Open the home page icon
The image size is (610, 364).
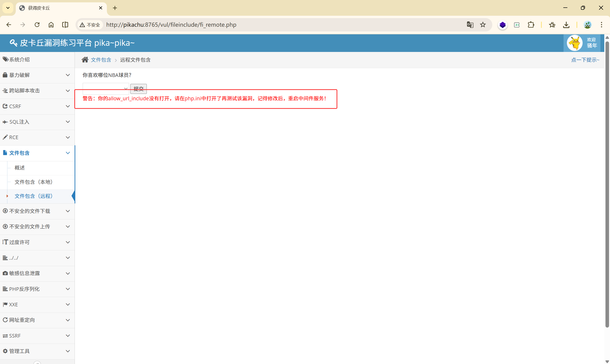(x=51, y=25)
